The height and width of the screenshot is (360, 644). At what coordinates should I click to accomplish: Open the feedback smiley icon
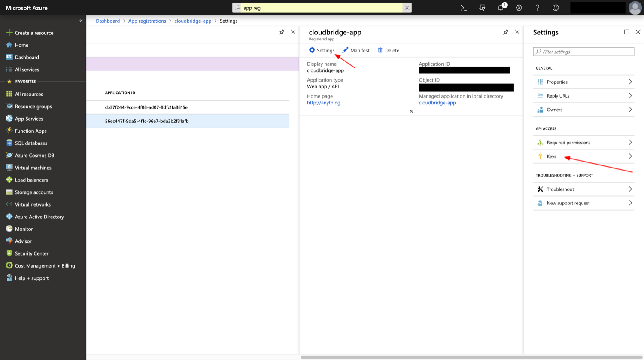556,8
